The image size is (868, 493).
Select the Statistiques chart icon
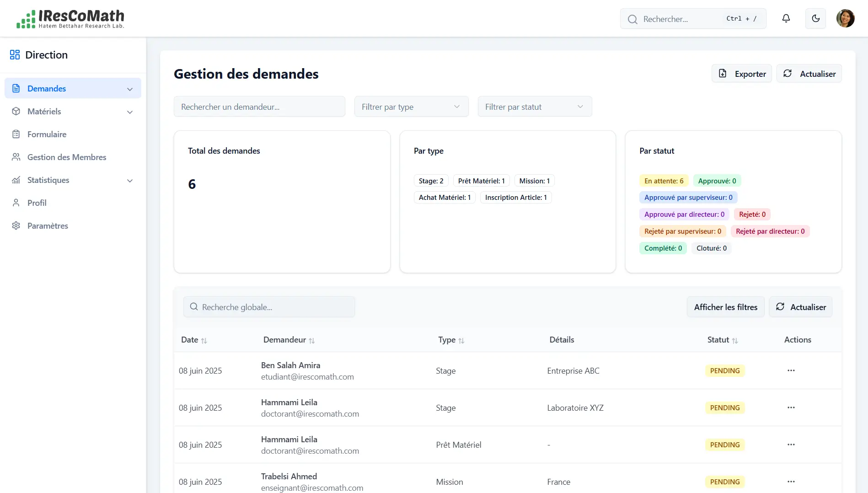tap(16, 180)
